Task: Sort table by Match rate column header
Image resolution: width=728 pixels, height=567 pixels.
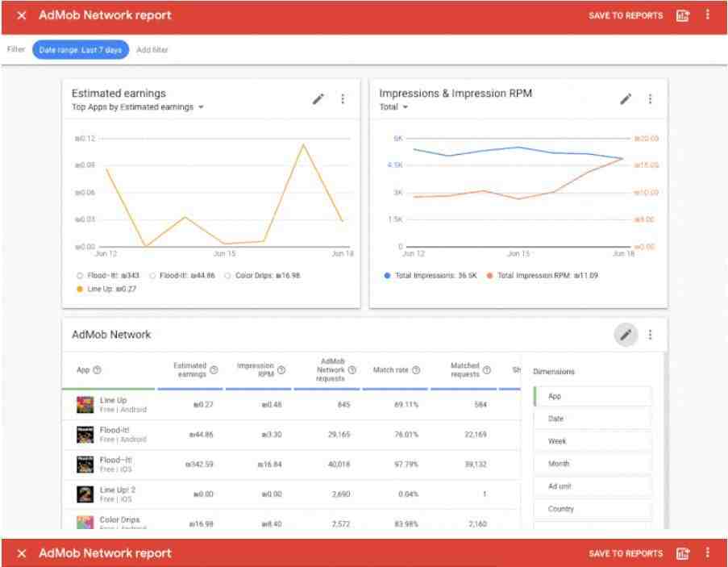Action: pos(391,370)
